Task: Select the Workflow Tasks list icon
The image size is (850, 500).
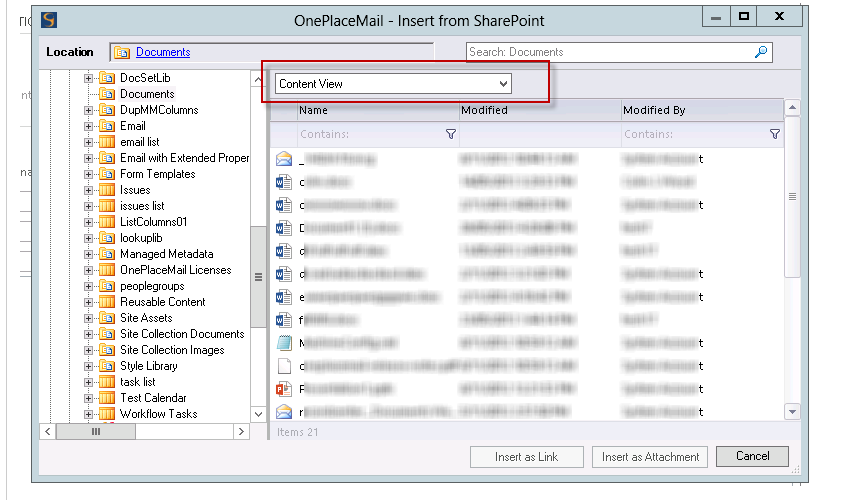Action: pyautogui.click(x=107, y=414)
